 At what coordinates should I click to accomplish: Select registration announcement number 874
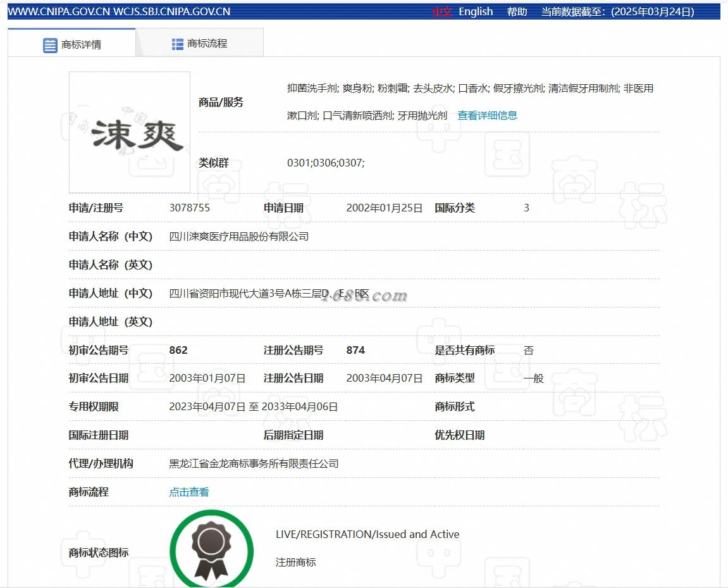(355, 350)
